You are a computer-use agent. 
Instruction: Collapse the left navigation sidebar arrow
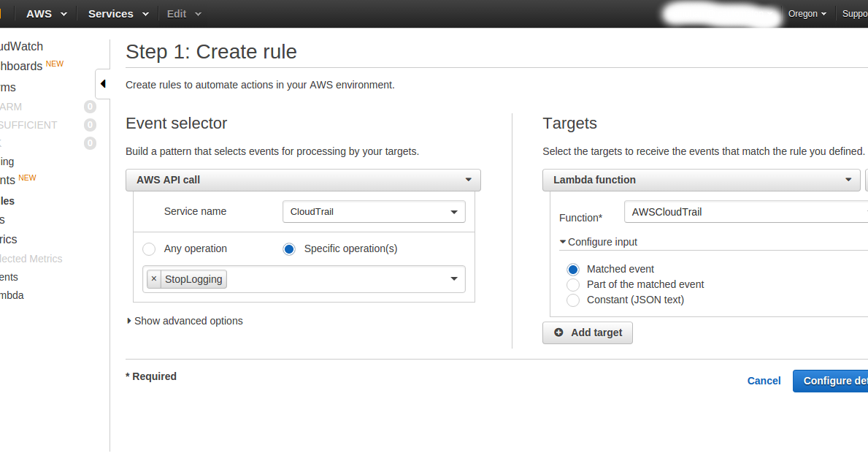103,83
